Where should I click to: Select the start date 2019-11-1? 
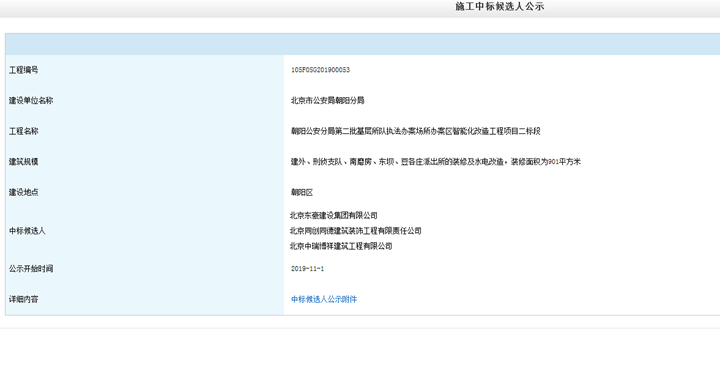pyautogui.click(x=307, y=269)
